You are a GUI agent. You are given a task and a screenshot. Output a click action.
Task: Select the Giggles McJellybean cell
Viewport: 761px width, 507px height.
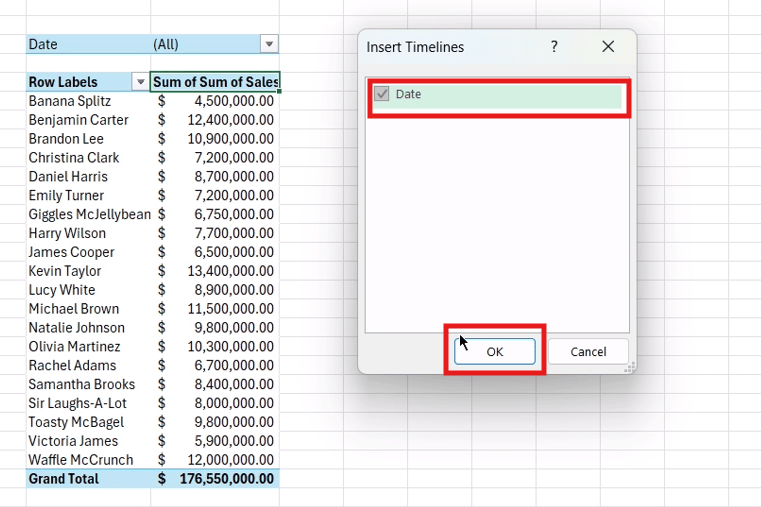(88, 214)
